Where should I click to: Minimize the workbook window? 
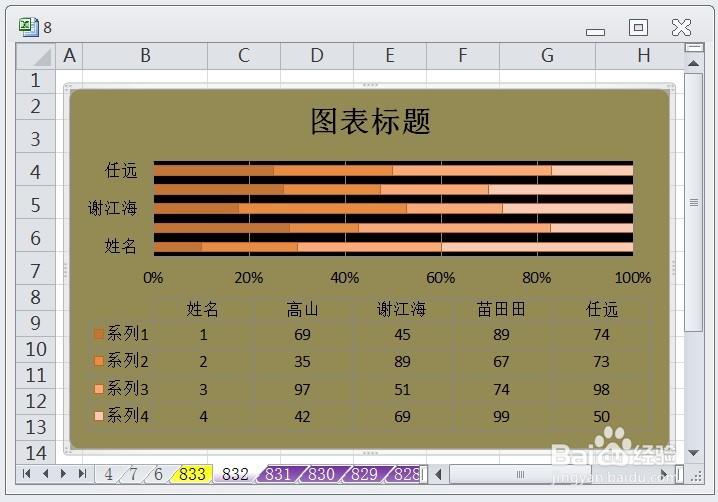tap(595, 31)
